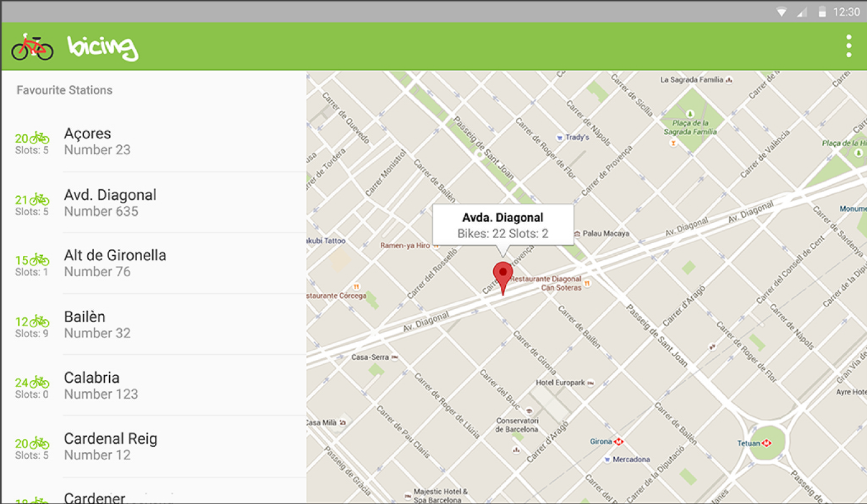Click the Carrer de Sicília street label
This screenshot has height=504, width=867.
pyautogui.click(x=632, y=96)
